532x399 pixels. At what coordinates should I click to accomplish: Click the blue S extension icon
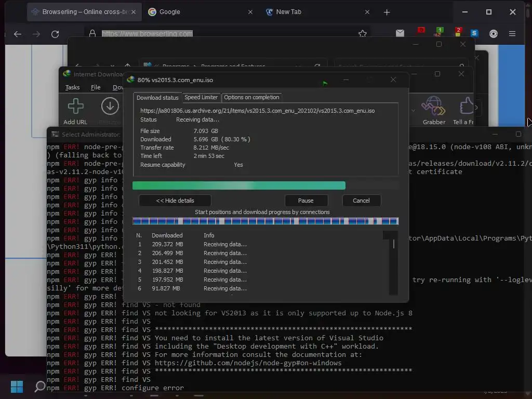click(474, 33)
